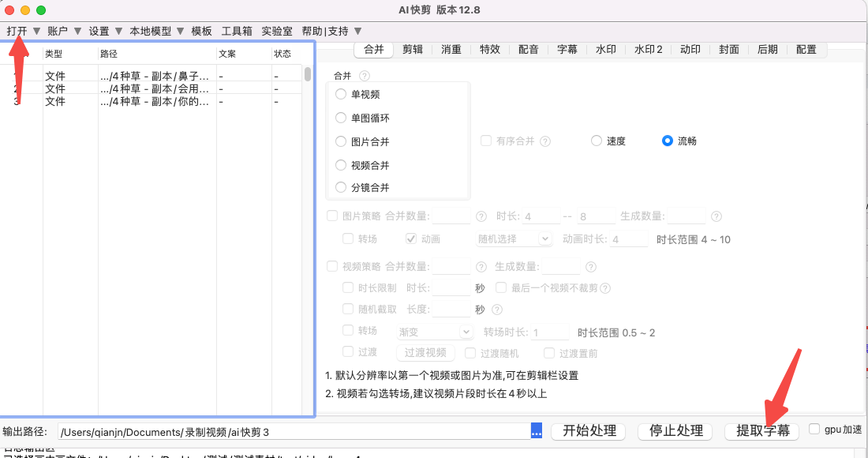
Task: Click the file list vertical scrollbar
Action: (308, 74)
